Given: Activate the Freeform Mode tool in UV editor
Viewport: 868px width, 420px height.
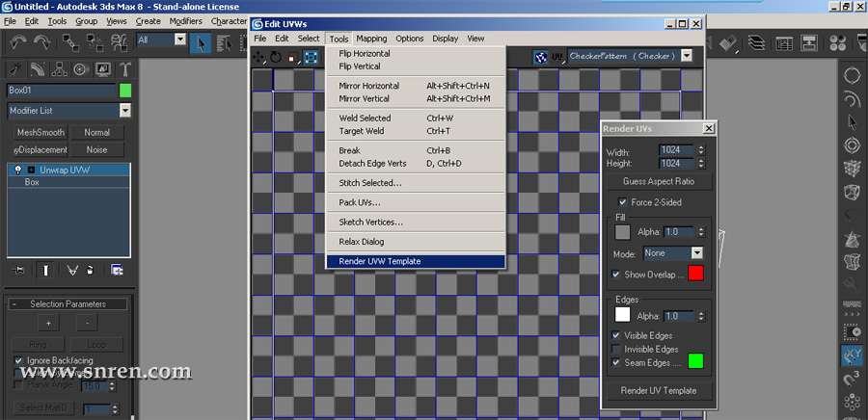Looking at the screenshot, I should 312,57.
